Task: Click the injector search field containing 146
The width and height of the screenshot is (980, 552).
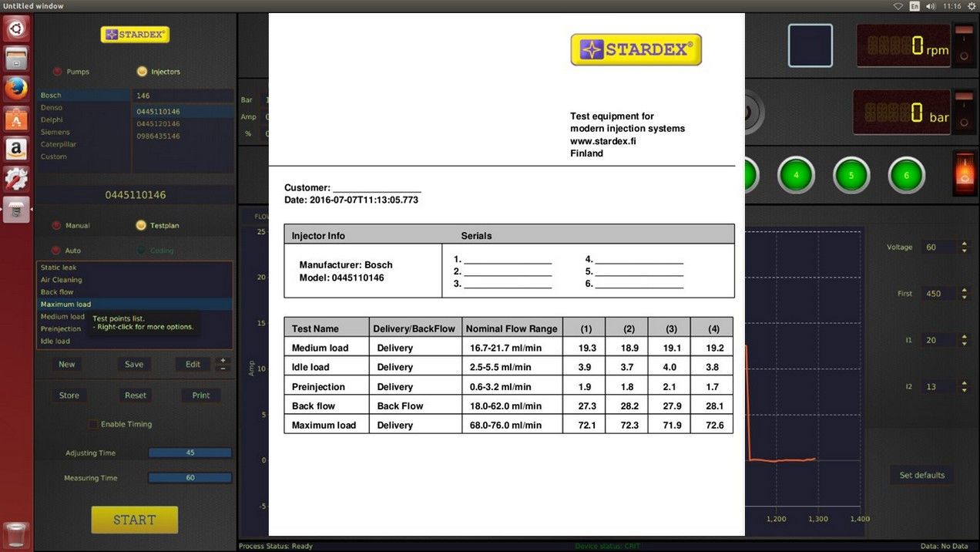Action: click(x=183, y=96)
